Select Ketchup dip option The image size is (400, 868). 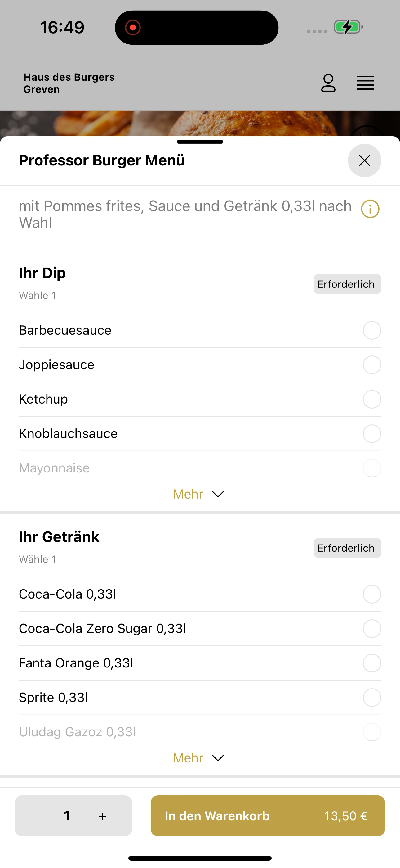(200, 399)
